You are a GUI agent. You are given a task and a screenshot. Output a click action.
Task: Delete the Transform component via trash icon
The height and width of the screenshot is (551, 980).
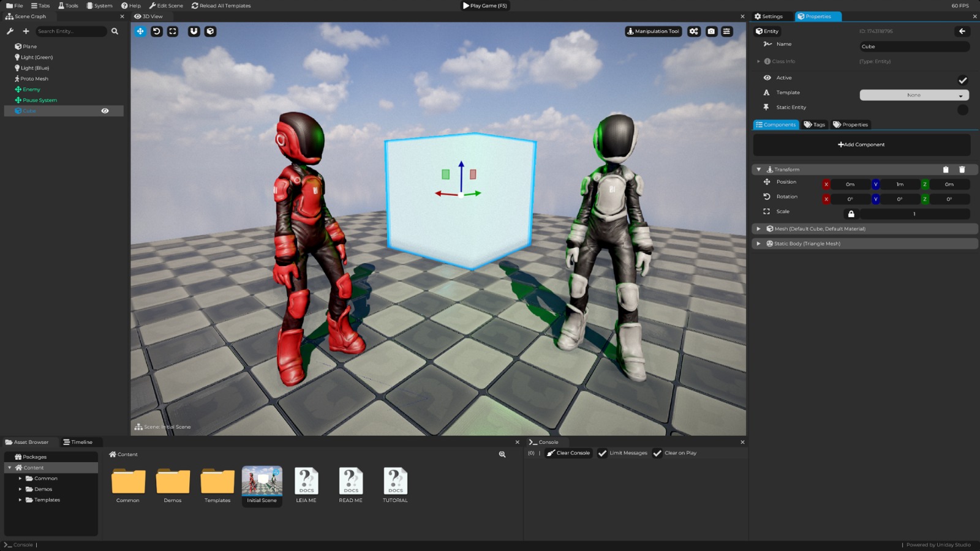[962, 170]
